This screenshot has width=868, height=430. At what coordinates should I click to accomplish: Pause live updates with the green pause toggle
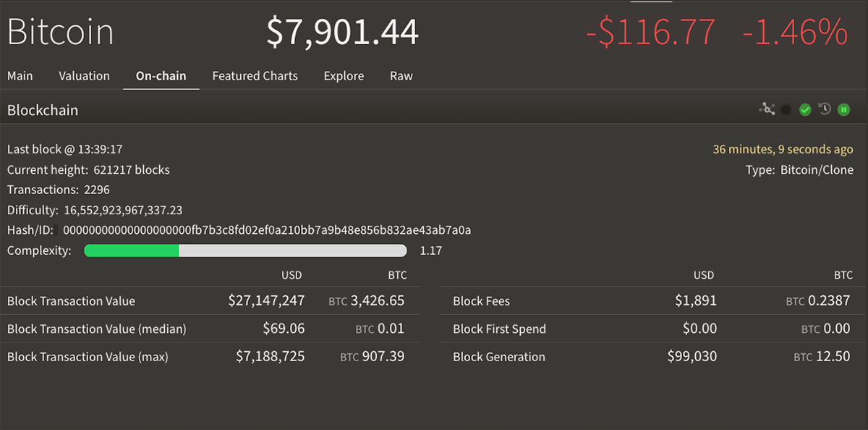[x=843, y=109]
